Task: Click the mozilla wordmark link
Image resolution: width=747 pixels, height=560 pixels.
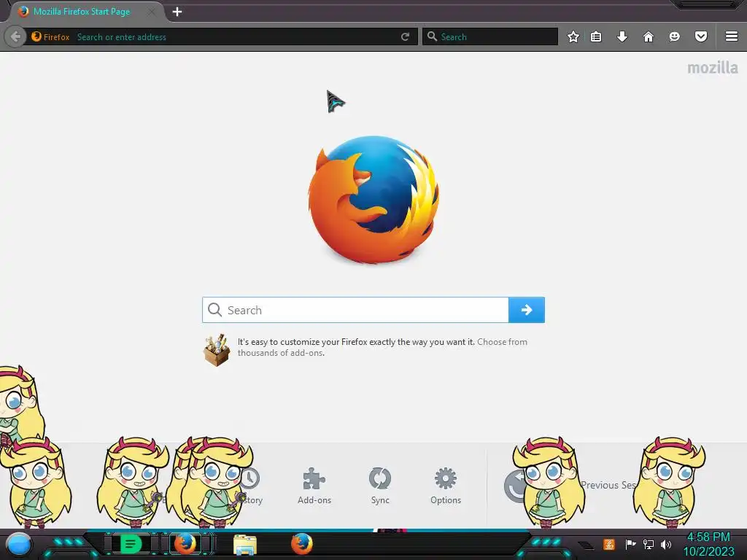Action: pyautogui.click(x=713, y=68)
